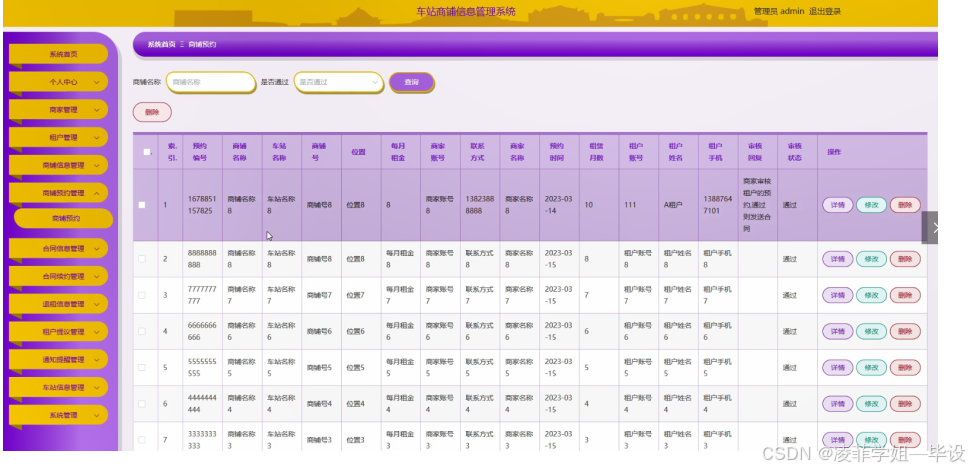Click the 每月租金 column header
The image size is (969, 471).
(x=398, y=152)
